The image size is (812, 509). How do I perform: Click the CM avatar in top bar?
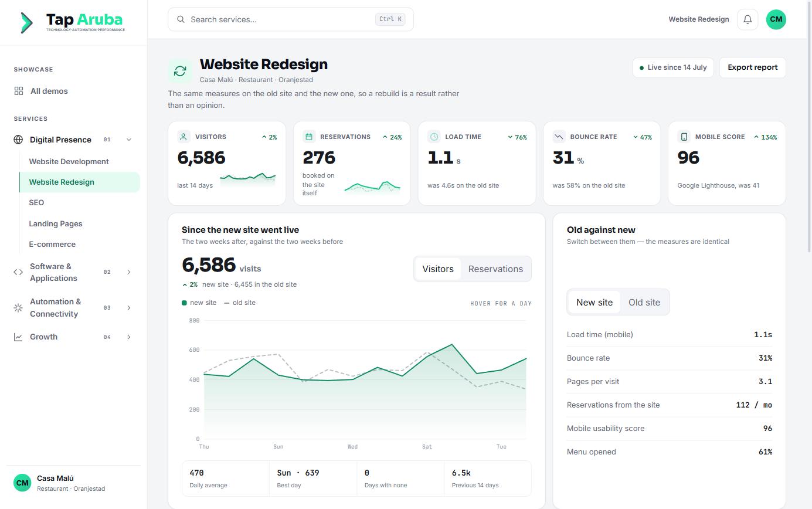point(776,19)
